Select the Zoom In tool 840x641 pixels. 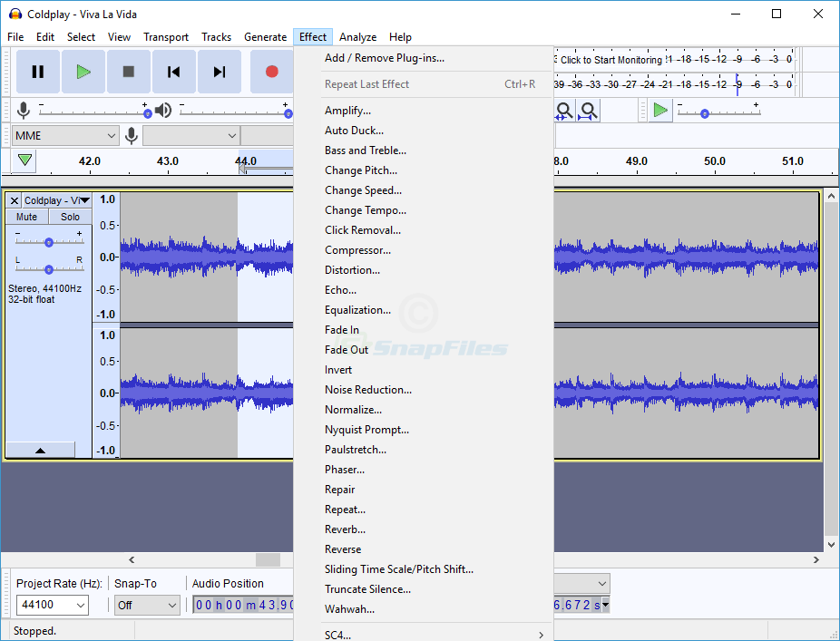(564, 110)
